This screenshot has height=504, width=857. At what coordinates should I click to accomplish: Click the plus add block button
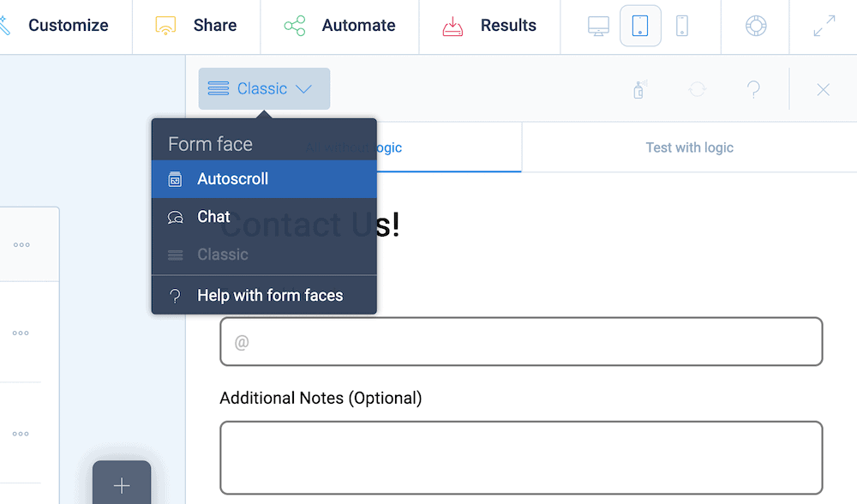pyautogui.click(x=122, y=484)
